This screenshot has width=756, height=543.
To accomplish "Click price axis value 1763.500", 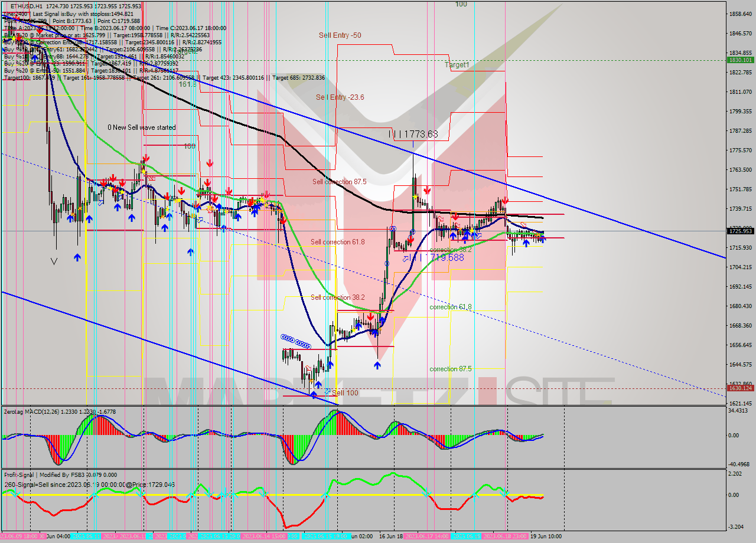I will coord(740,169).
